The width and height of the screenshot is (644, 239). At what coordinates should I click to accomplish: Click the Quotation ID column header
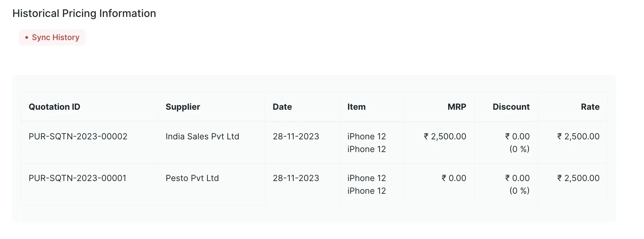click(54, 107)
